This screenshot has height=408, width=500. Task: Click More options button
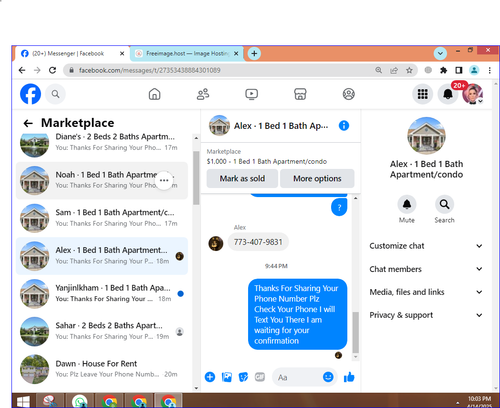click(317, 179)
